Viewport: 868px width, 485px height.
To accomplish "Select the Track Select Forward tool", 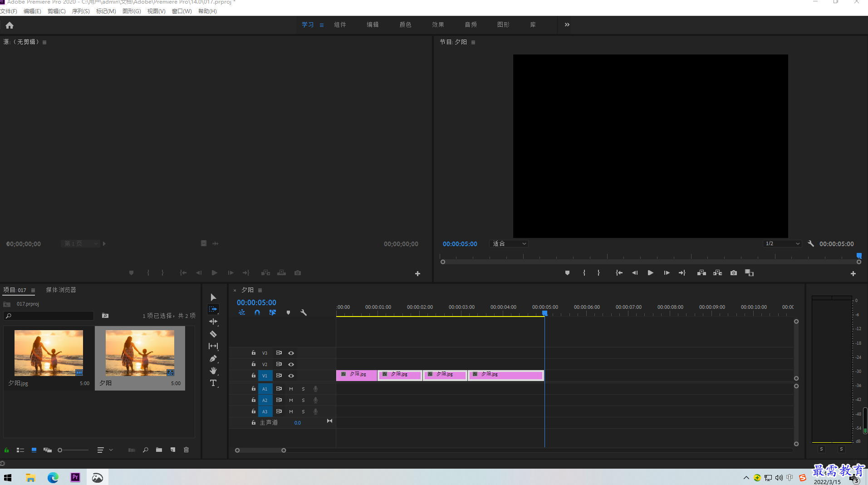I will (213, 309).
